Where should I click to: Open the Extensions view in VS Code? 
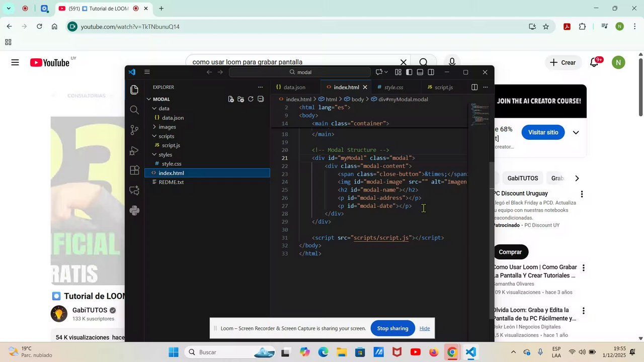click(x=134, y=170)
